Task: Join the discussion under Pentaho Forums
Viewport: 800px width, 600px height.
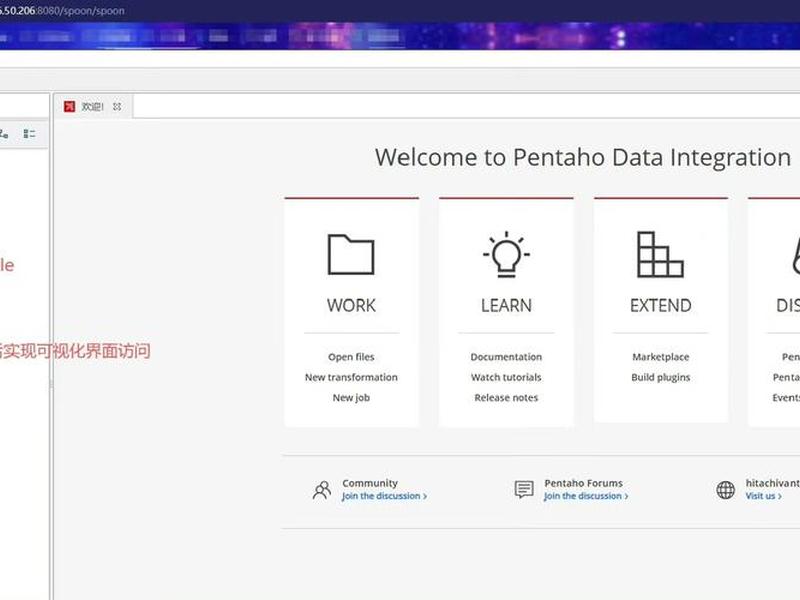Action: pos(586,496)
